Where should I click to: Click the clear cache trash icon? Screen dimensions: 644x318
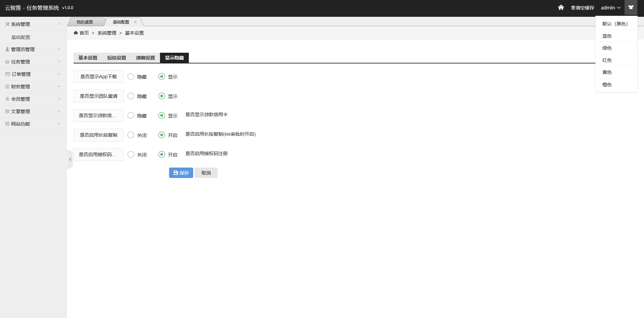pos(573,8)
